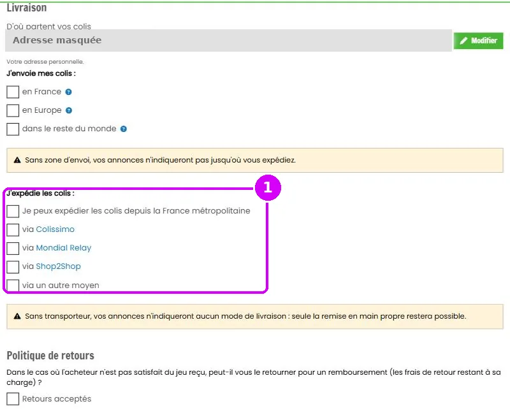Enable the en Europe shipping checkbox
Image resolution: width=510 pixels, height=420 pixels.
click(x=13, y=110)
